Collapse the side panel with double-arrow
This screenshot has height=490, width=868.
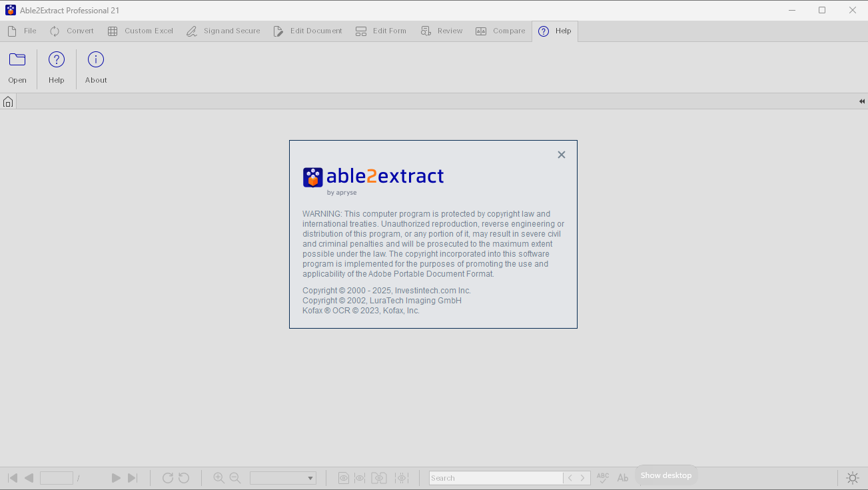click(x=861, y=101)
